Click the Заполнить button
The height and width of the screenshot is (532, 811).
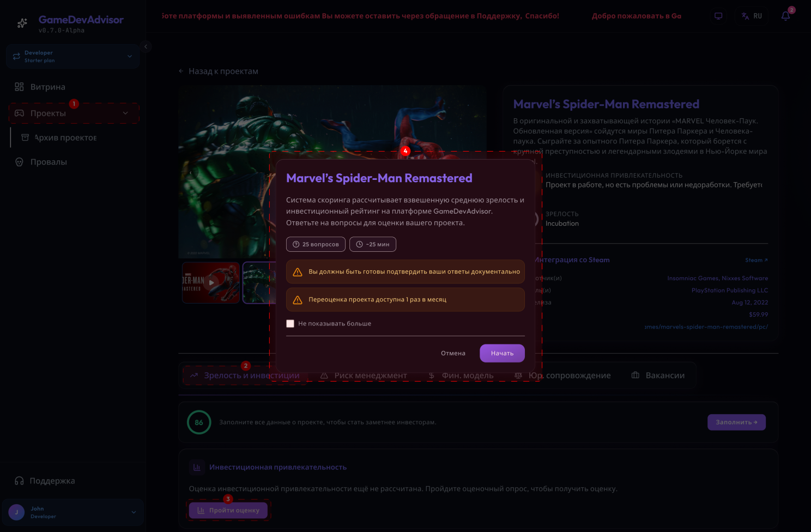(x=736, y=422)
